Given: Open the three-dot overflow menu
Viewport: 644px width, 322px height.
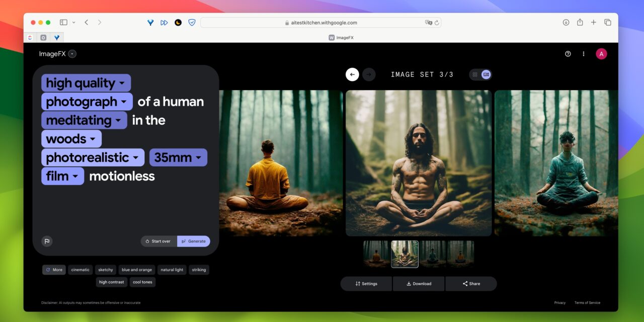Looking at the screenshot, I should pos(584,54).
